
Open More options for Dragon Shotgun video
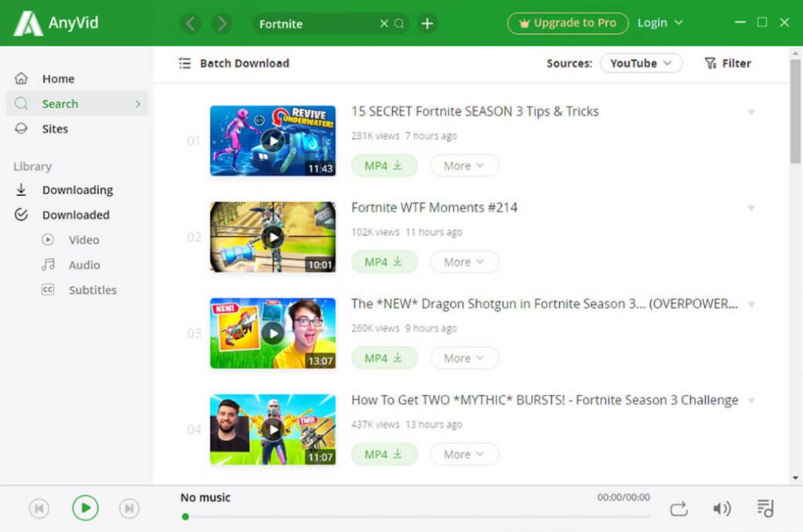pyautogui.click(x=464, y=358)
